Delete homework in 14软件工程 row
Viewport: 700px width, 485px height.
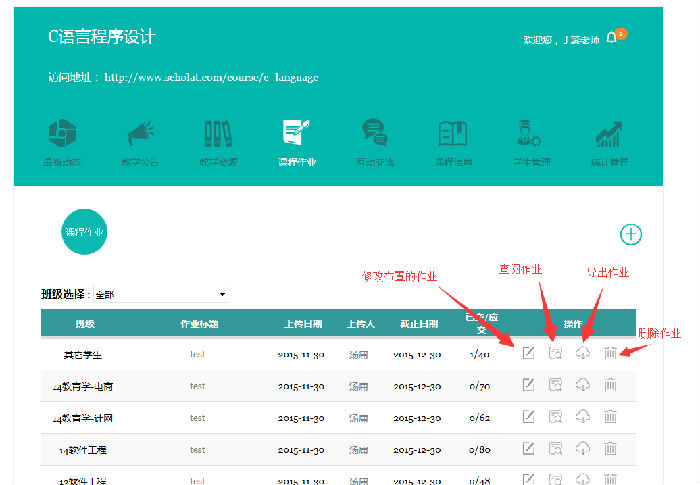point(610,449)
